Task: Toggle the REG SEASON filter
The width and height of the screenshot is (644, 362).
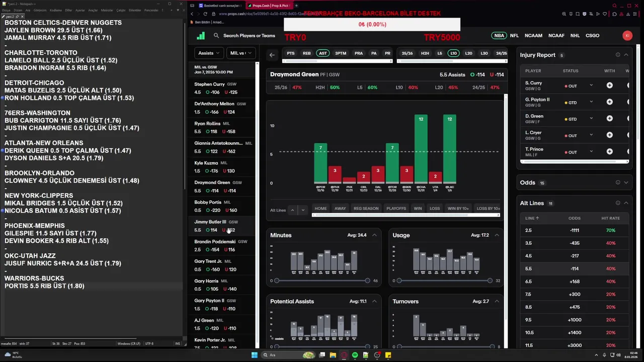Action: [x=366, y=209]
